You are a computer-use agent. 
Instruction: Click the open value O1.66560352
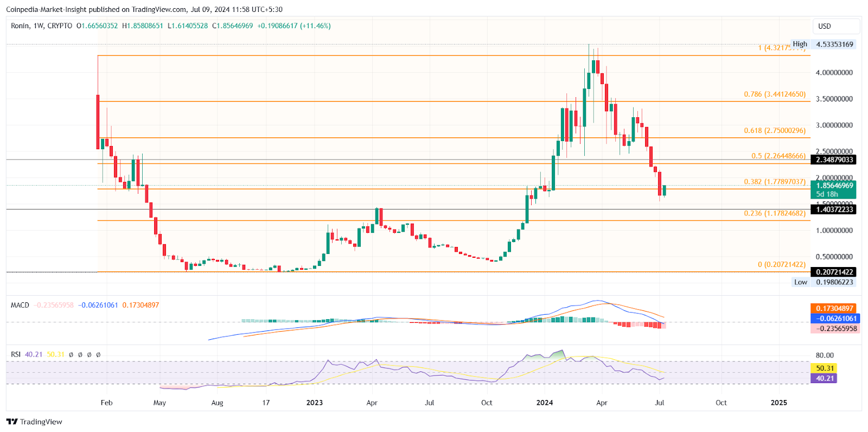point(97,26)
